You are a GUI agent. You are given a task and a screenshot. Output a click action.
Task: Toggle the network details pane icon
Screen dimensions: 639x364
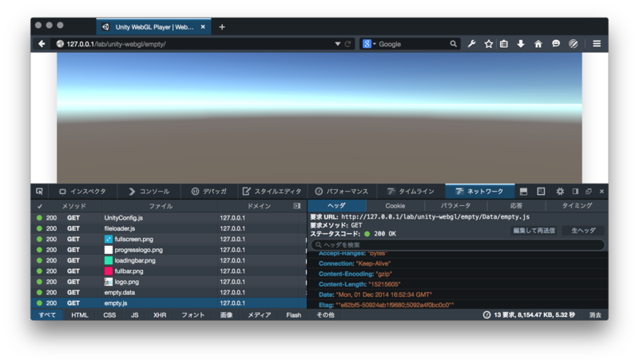coord(297,206)
